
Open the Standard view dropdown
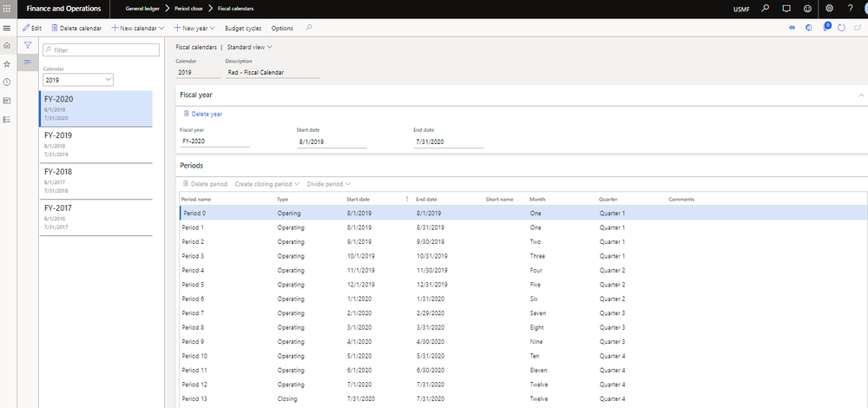250,47
